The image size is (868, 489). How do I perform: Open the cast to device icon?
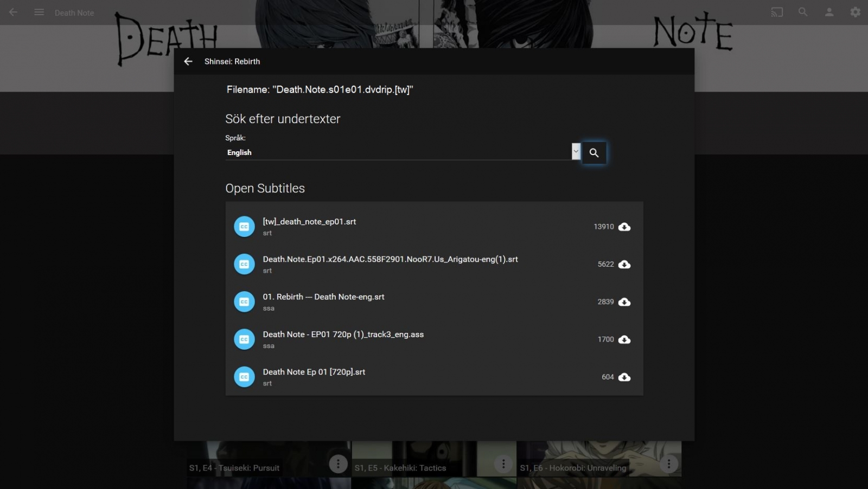[x=777, y=12]
